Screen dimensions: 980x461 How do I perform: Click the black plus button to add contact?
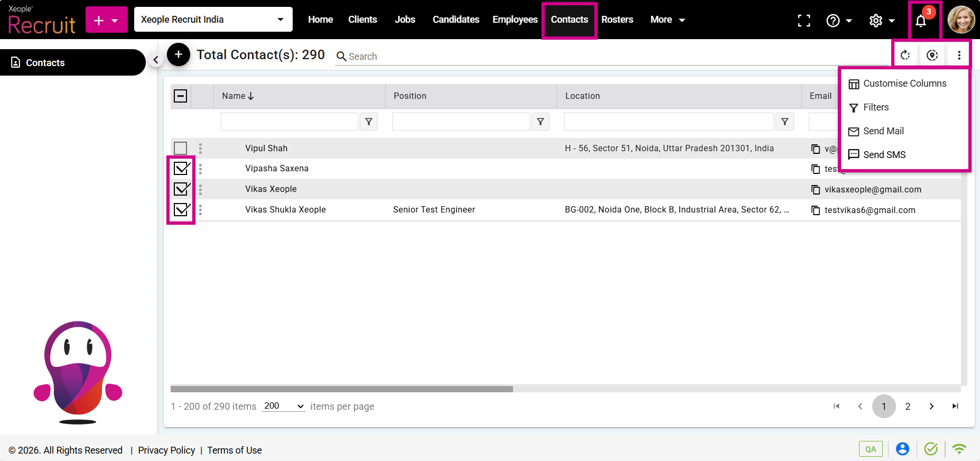[179, 54]
